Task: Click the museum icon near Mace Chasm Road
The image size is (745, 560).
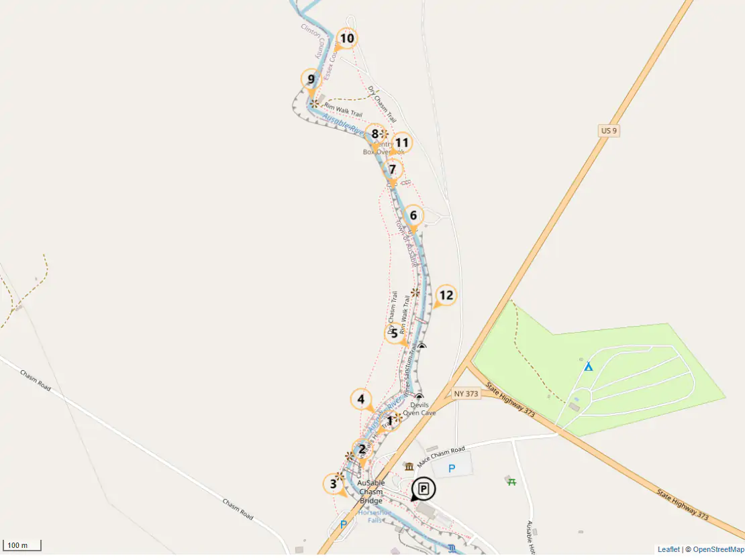Action: pos(409,467)
